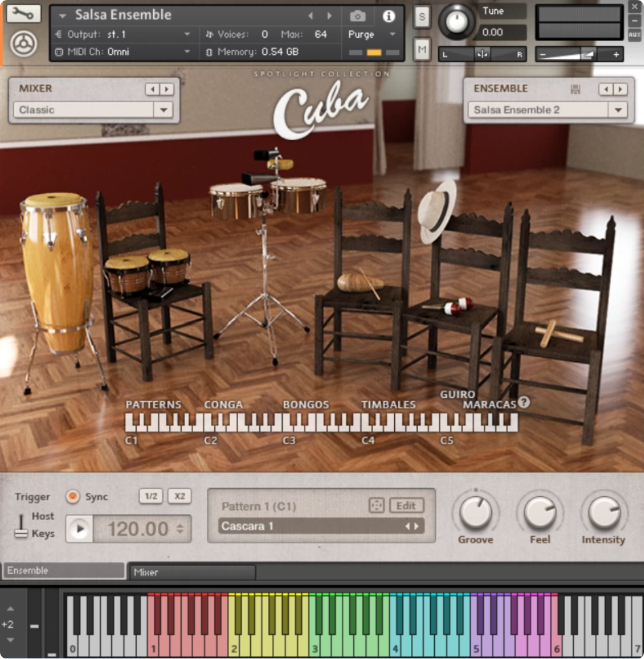This screenshot has height=659, width=644.
Task: Open the Mixer preset dropdown showing Classic
Action: tap(93, 110)
